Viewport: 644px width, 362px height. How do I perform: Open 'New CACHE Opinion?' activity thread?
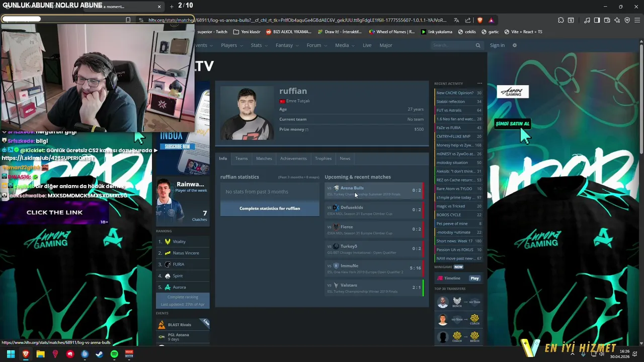click(458, 93)
